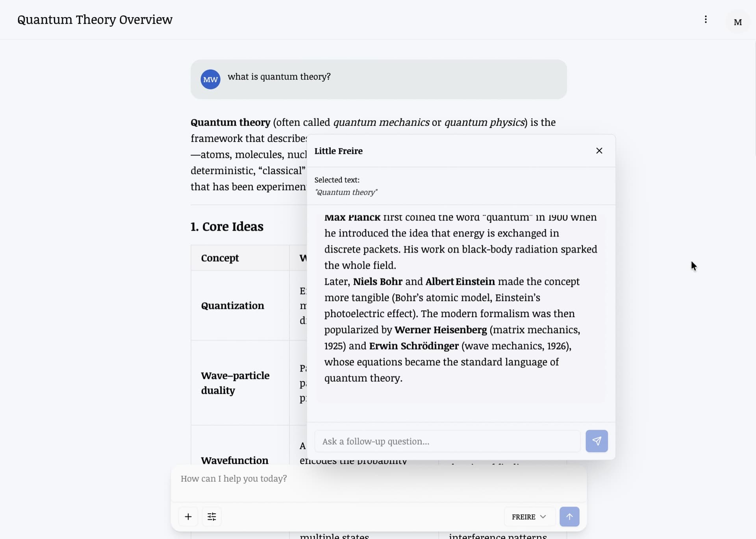Select the Quantization table cell
Screen dimensions: 756x539
(232, 306)
